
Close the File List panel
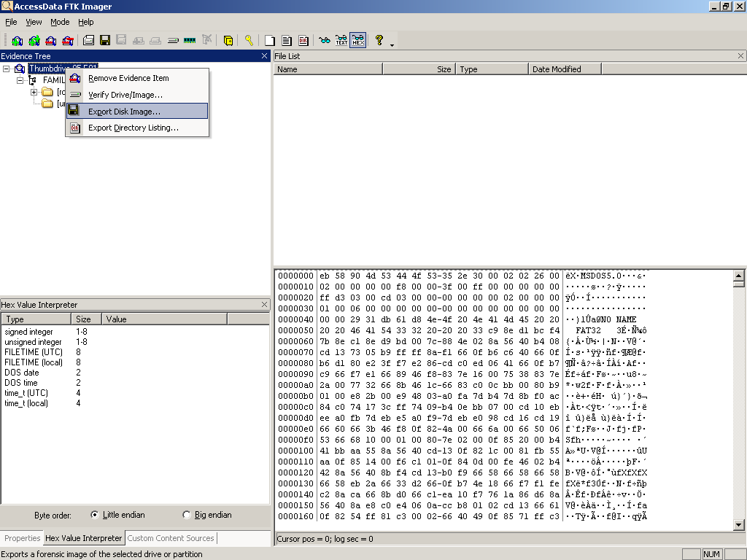741,56
